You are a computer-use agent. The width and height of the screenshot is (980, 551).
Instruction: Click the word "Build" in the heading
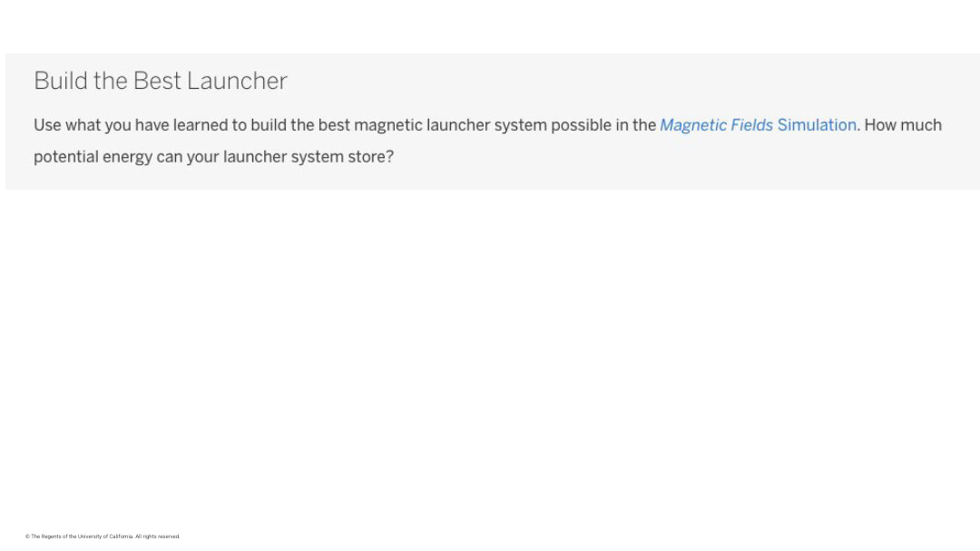60,81
